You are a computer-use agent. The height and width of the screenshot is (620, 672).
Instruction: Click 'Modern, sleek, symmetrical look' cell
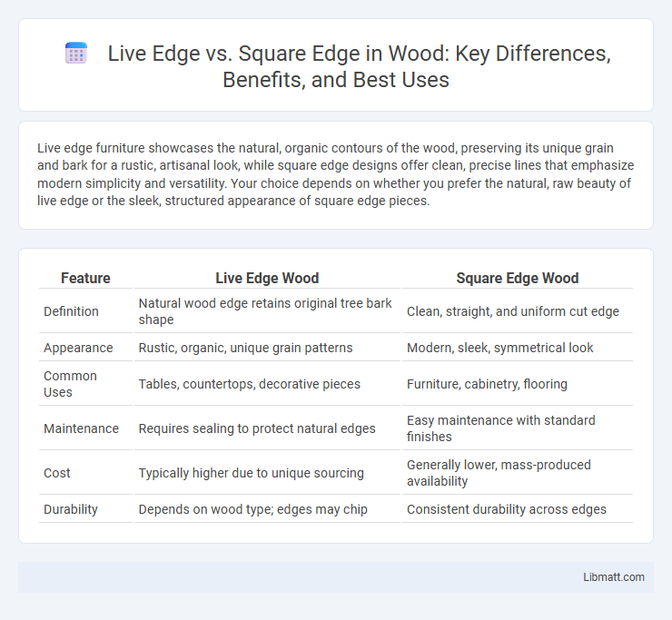click(499, 348)
